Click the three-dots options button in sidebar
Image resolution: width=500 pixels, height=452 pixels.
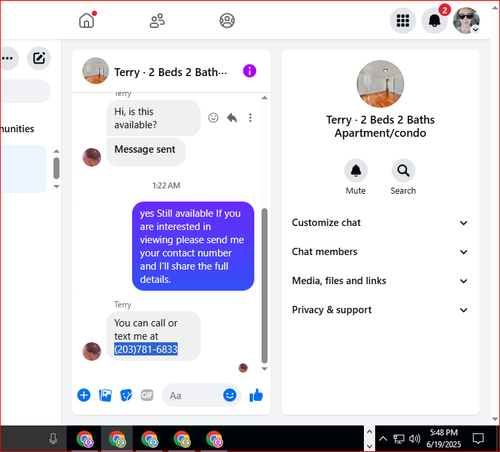8,58
